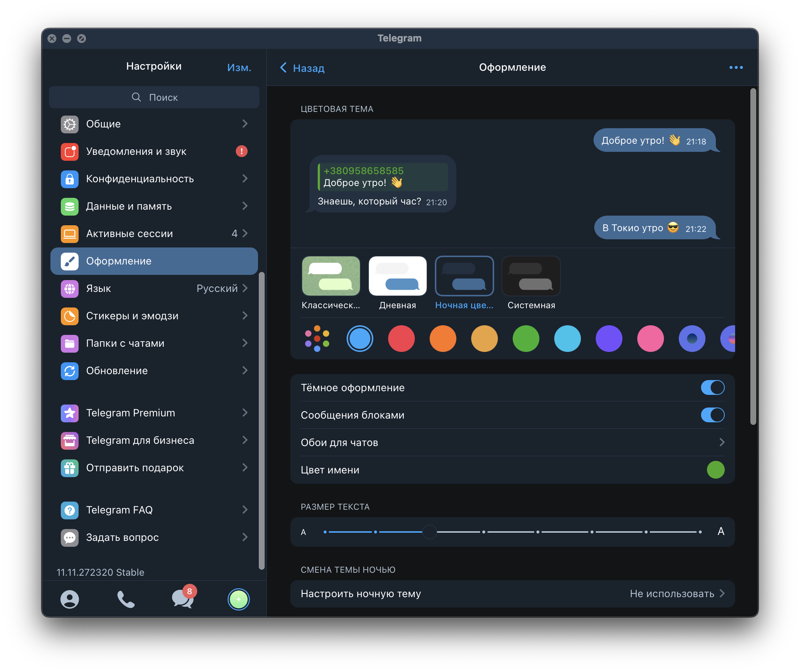This screenshot has height=672, width=800.
Task: Click the right panel vertical scrollbar
Action: (x=753, y=256)
